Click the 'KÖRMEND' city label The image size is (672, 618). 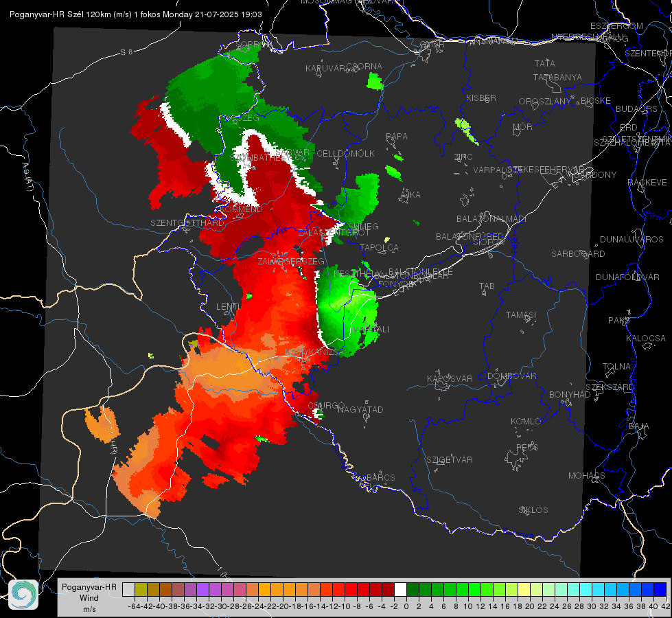tap(242, 209)
